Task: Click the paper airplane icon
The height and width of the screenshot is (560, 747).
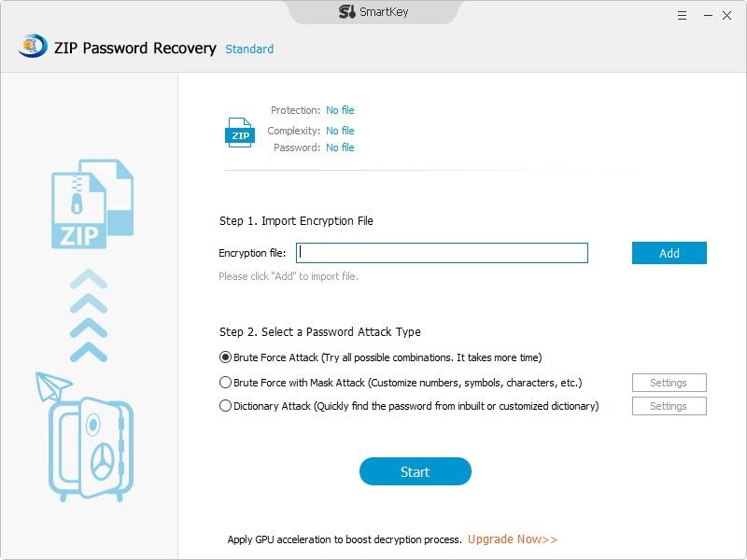Action: point(53,386)
